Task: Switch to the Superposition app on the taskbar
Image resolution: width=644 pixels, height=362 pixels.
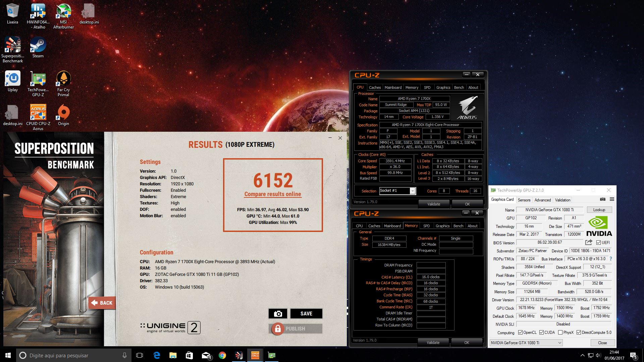Action: pos(239,355)
